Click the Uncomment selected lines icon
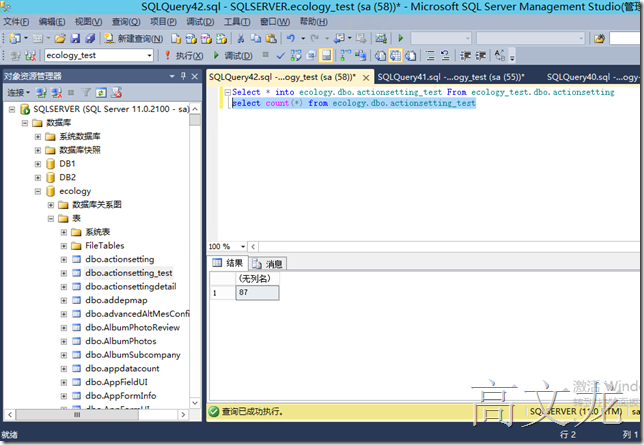Screen dimensions: 644x445 (x=445, y=55)
